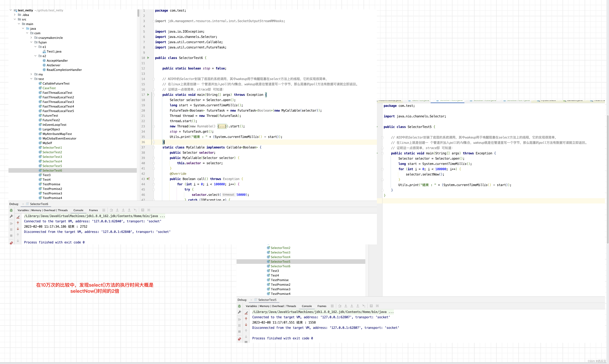Click the View Breakpoints red circles icon in SelectorTest6 panel

(11, 243)
